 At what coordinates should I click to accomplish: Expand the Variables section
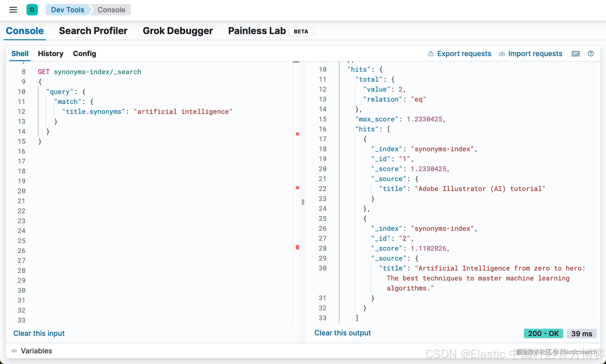click(36, 351)
